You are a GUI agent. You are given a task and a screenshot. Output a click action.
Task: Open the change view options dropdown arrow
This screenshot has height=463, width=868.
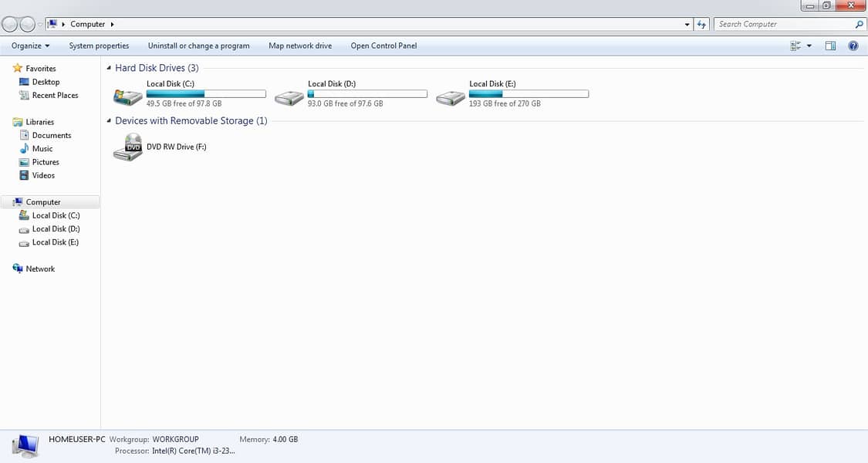(x=809, y=46)
